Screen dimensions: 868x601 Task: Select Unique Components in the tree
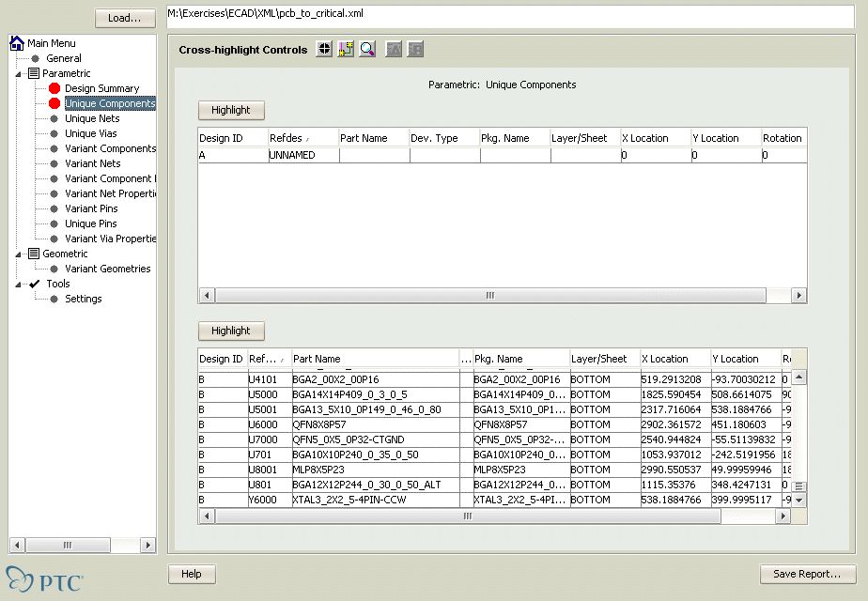click(110, 103)
